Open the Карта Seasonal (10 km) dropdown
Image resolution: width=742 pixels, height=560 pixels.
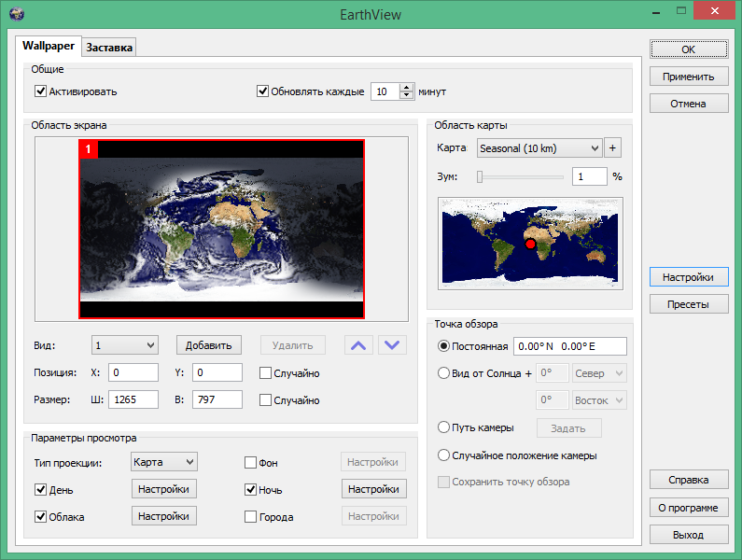coord(539,147)
